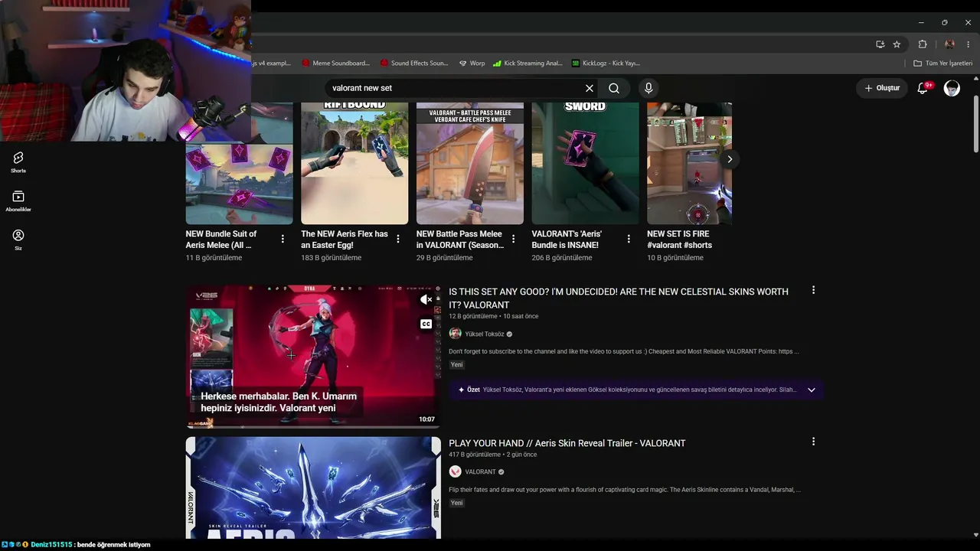Clear the search box with the X
980x551 pixels.
[590, 88]
